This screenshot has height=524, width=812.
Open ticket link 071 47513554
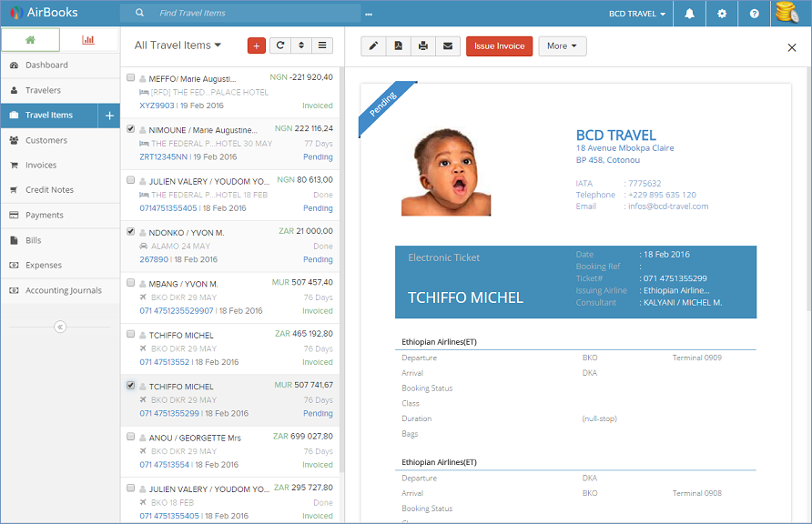tap(164, 465)
